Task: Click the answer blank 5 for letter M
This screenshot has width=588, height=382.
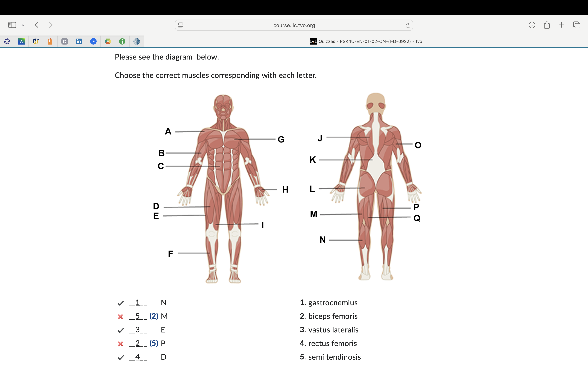Action: (138, 316)
